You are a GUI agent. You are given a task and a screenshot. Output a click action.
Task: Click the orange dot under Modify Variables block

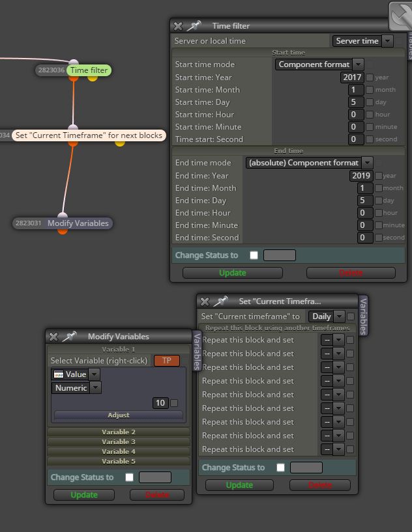(x=62, y=231)
